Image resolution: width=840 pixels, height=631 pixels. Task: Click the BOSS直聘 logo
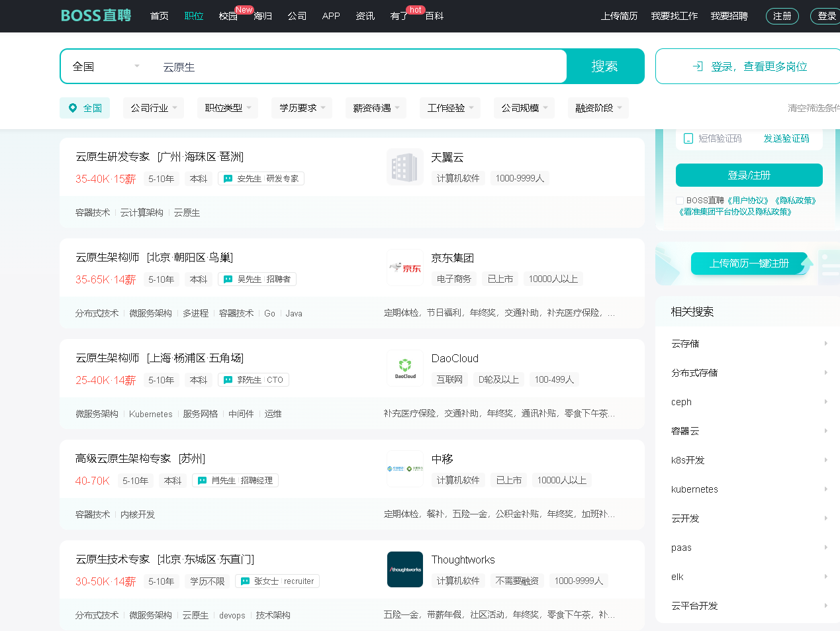pyautogui.click(x=96, y=15)
